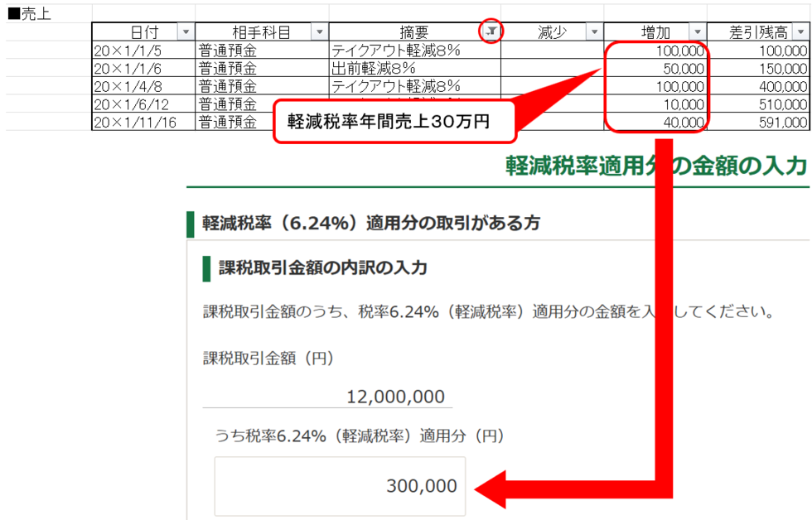Open the 日付 column filter dropdown
This screenshot has width=812, height=520.
coord(186,32)
